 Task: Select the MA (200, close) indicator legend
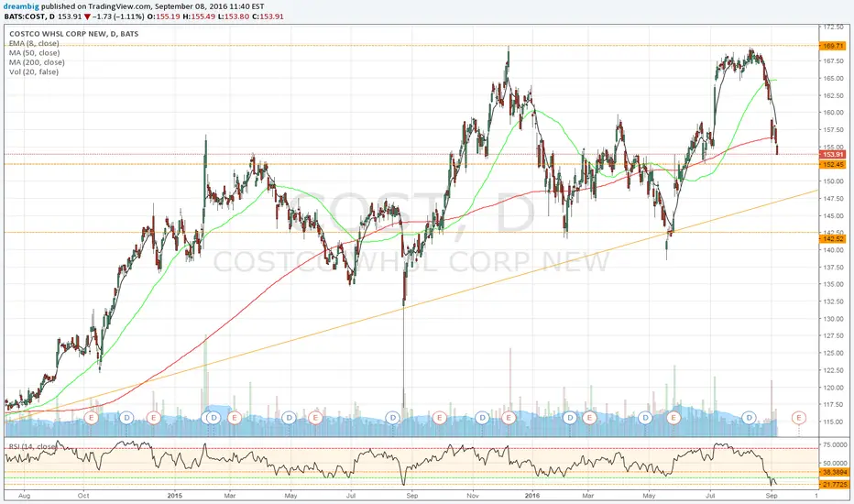click(x=37, y=62)
